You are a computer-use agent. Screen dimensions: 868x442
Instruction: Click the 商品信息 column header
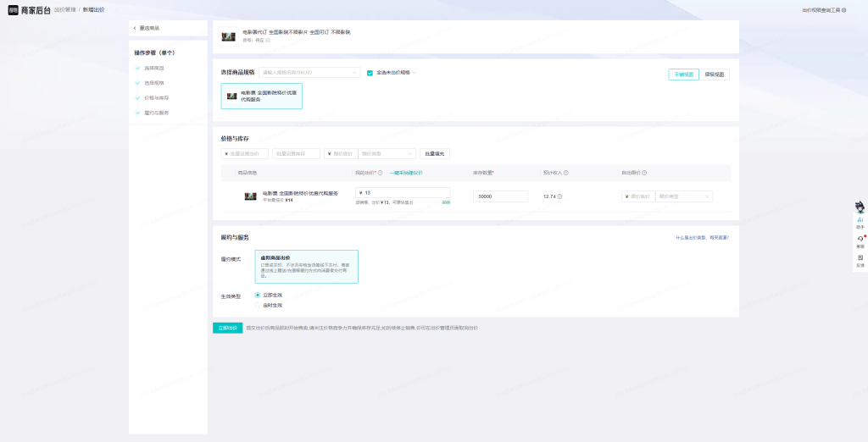(248, 173)
